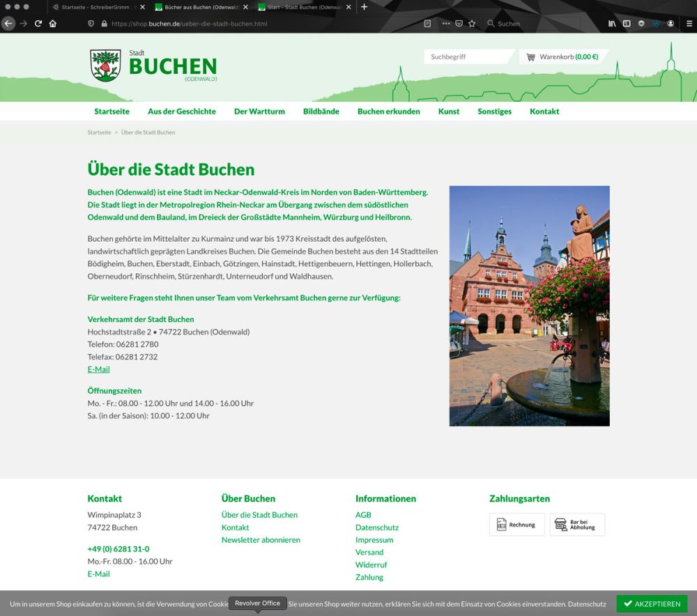697x616 pixels.
Task: Click the Stadt Buchen coat of arms logo
Action: [104, 64]
